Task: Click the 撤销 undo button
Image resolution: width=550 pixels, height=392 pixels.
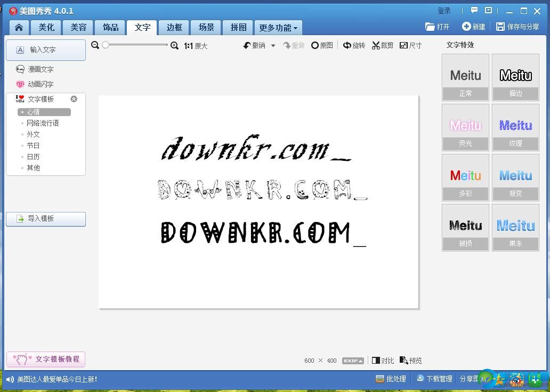Action: tap(254, 46)
